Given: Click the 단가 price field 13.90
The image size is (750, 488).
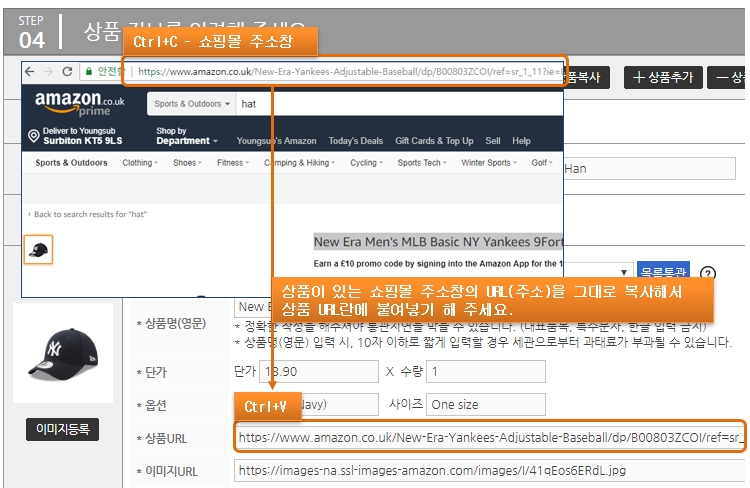Looking at the screenshot, I should [319, 372].
